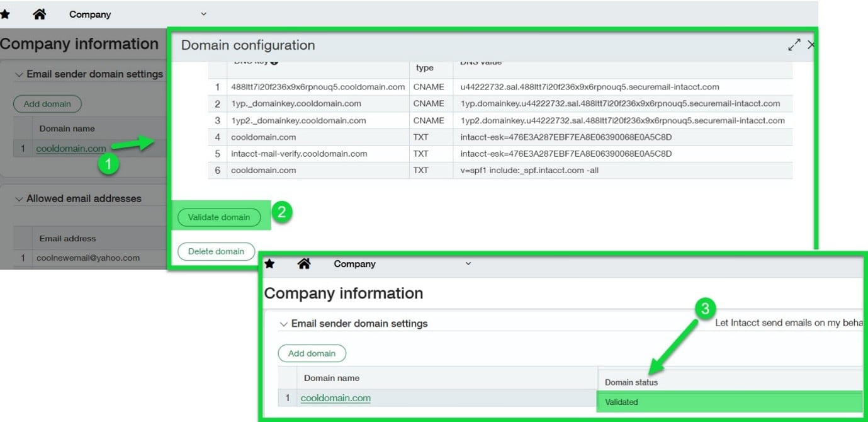Screen dimensions: 868x422
Task: Select the intacct-mail-verify.cooldomain.com DNS key cell
Action: click(318, 154)
